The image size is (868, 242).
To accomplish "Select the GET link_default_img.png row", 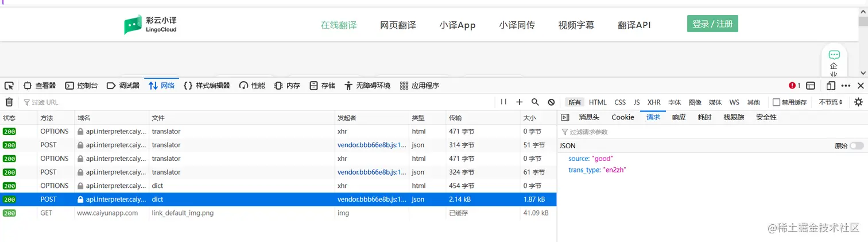I will point(278,213).
